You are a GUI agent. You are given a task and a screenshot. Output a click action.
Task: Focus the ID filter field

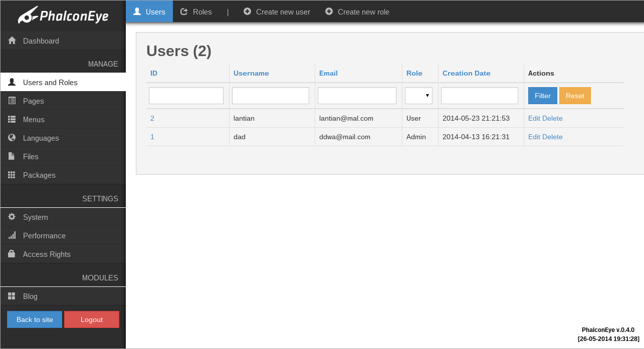tap(186, 96)
